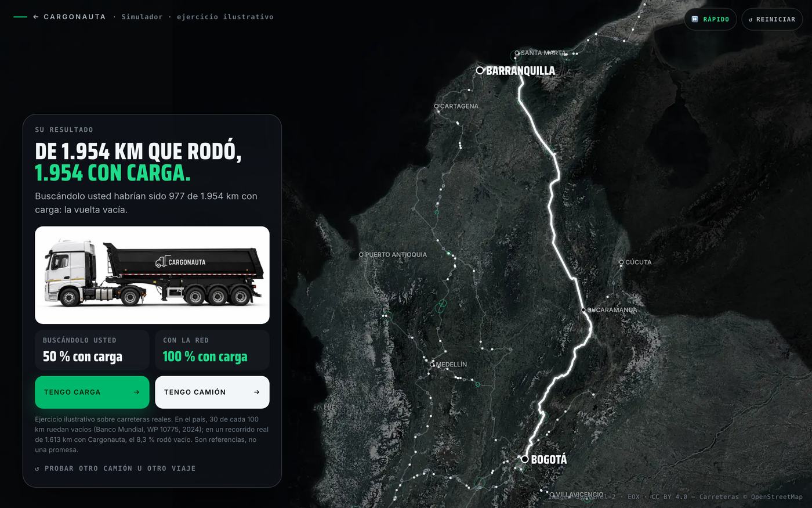Click the BARRANQUILLA map label
Image resolution: width=812 pixels, height=508 pixels.
point(520,71)
